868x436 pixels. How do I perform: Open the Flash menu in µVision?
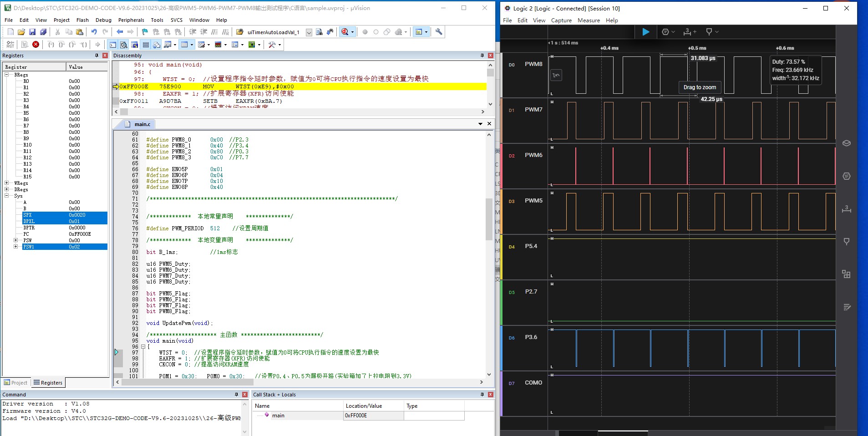82,20
